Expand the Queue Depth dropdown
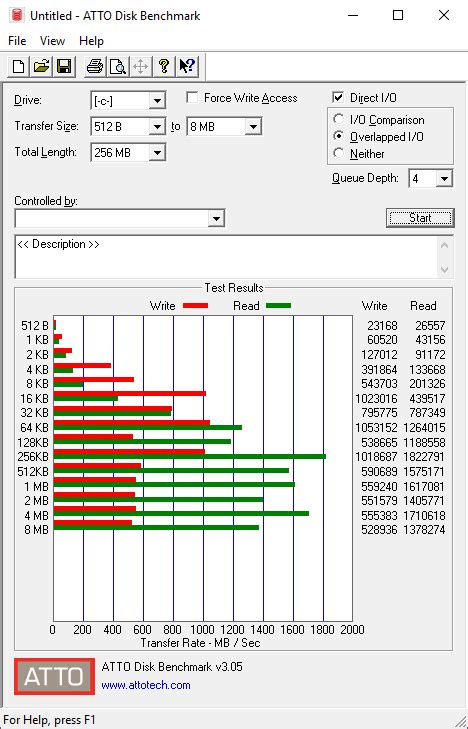This screenshot has width=468, height=729. (x=444, y=179)
